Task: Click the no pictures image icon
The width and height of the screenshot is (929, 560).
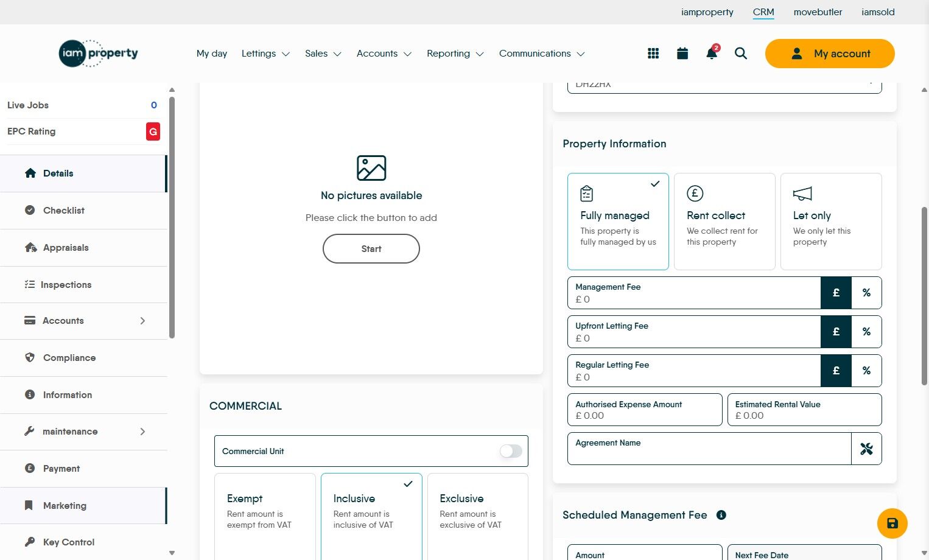Action: (x=371, y=168)
